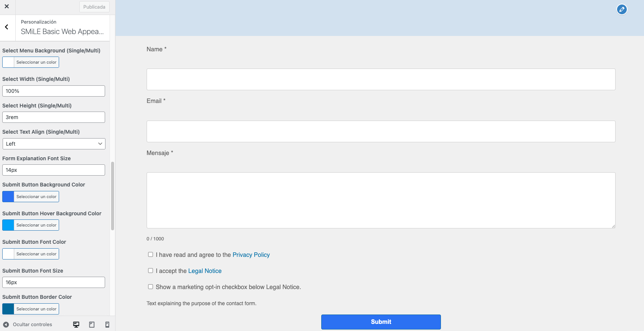This screenshot has width=644, height=331.
Task: Switch to tablet preview icon
Action: click(x=92, y=325)
